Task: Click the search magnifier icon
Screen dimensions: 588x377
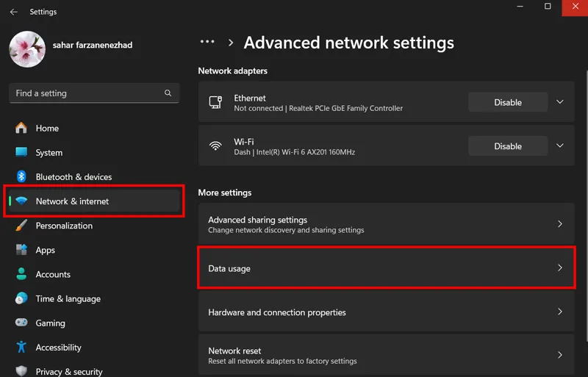Action: [168, 93]
